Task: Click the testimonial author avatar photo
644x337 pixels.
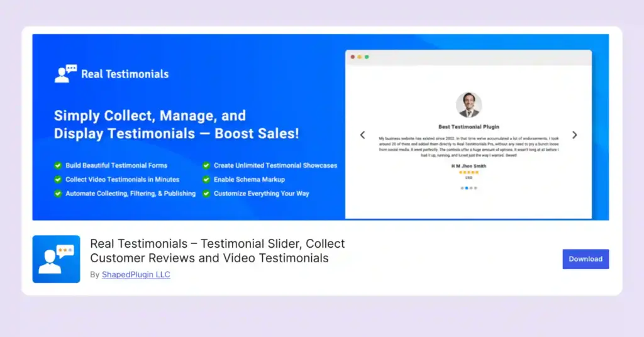Action: tap(469, 104)
